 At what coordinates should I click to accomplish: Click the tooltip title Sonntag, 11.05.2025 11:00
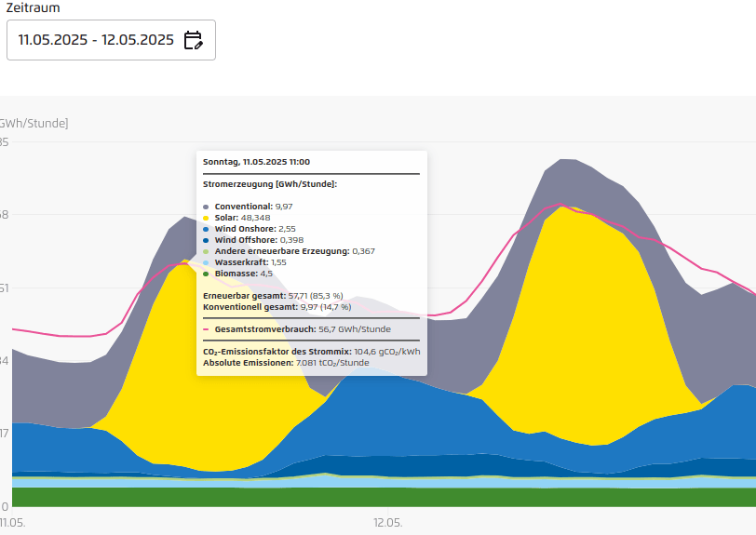pyautogui.click(x=257, y=162)
